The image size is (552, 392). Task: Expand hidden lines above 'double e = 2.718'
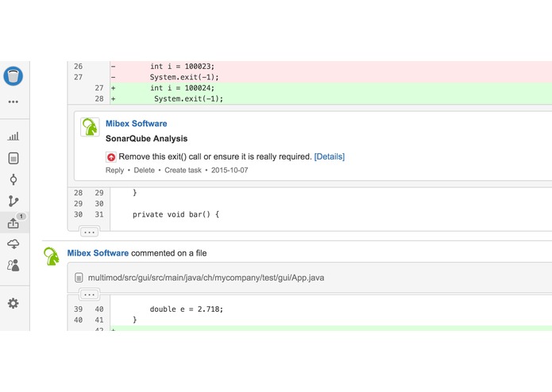(x=90, y=294)
